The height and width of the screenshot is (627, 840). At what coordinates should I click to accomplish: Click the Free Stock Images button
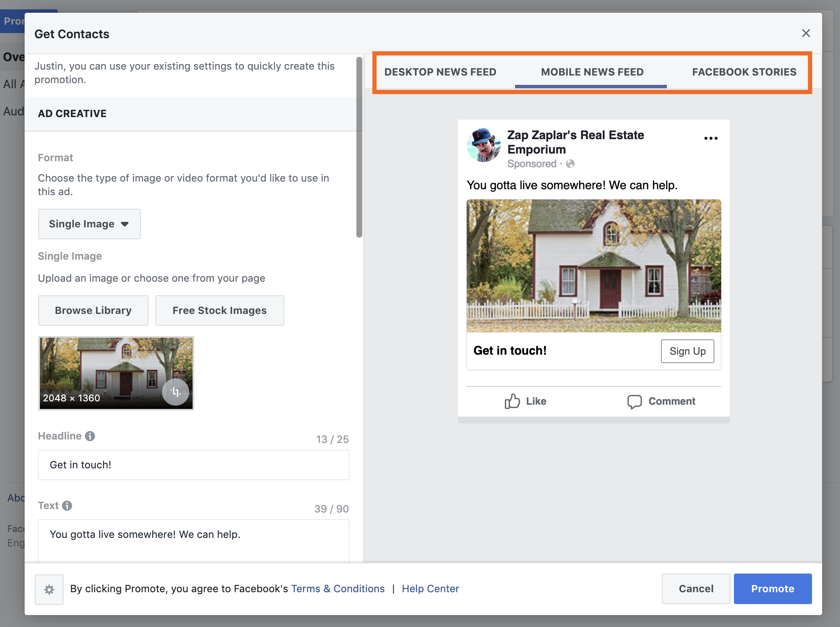click(220, 311)
